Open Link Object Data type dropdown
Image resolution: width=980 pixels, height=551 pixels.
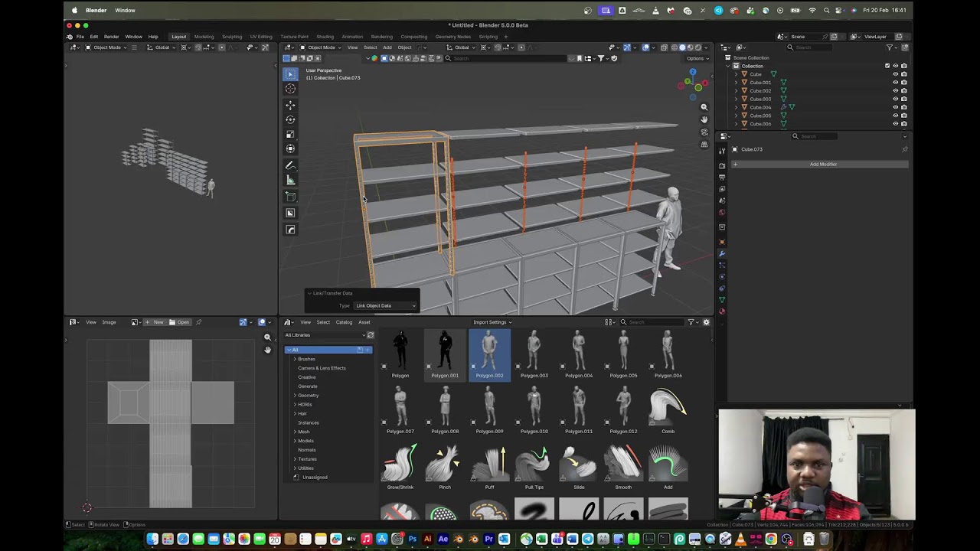(x=385, y=306)
